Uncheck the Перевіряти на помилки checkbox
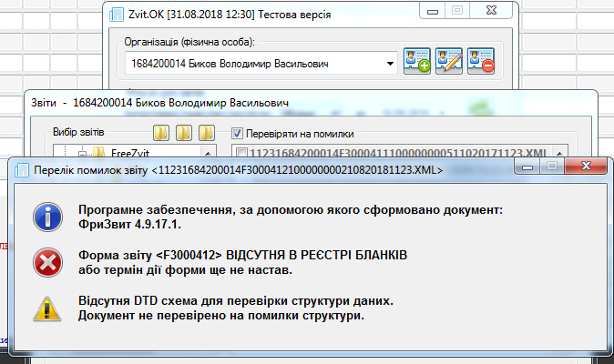 [238, 133]
